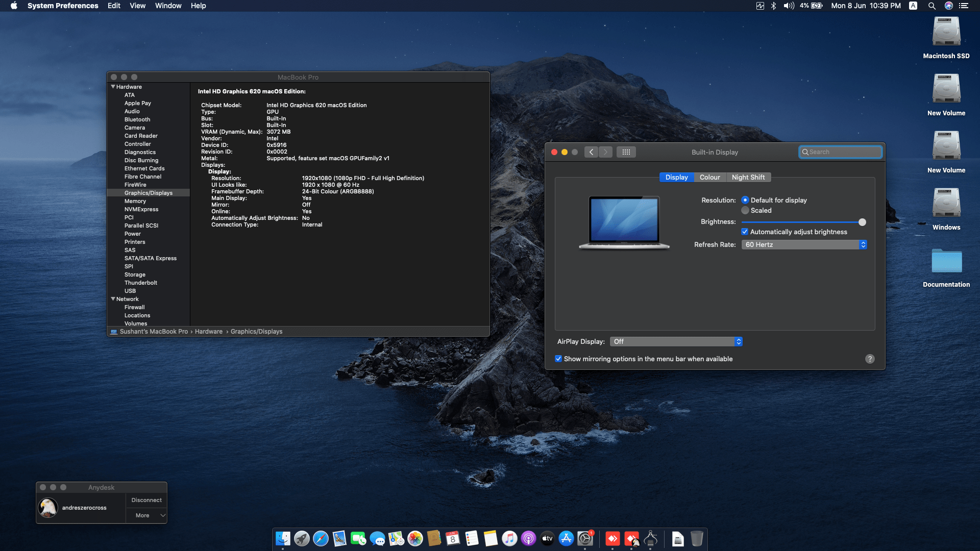Click Sushant's MacBook Pro in path bar

[154, 332]
